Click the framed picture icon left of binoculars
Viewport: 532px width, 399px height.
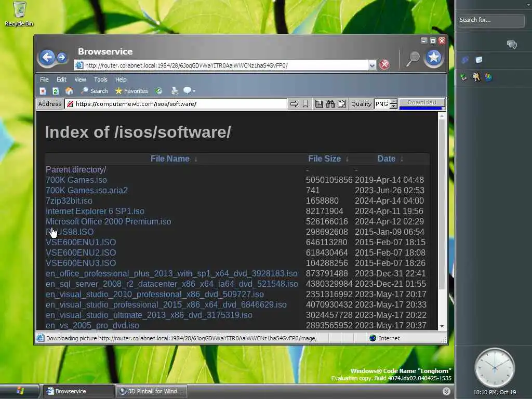coord(319,104)
